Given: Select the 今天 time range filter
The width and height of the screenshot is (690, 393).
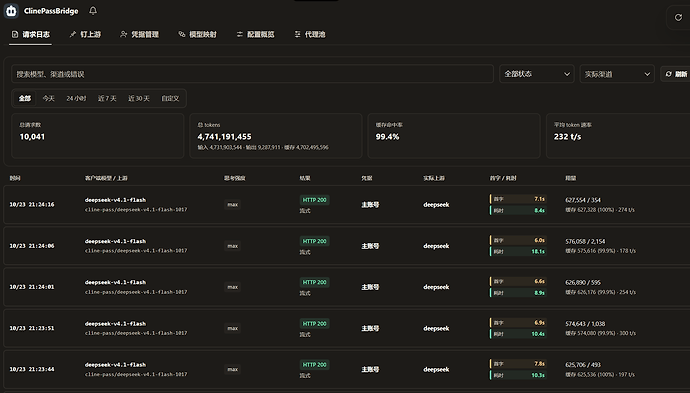Looking at the screenshot, I should (x=48, y=98).
